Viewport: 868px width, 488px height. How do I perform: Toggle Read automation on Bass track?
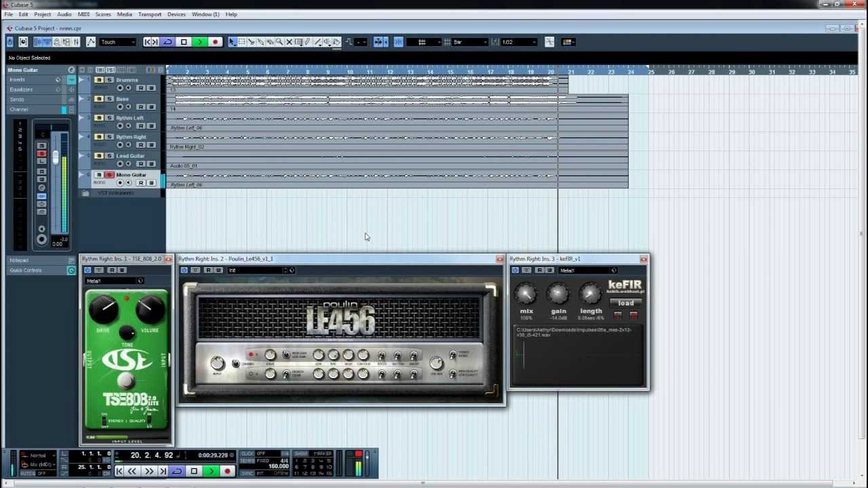point(140,107)
